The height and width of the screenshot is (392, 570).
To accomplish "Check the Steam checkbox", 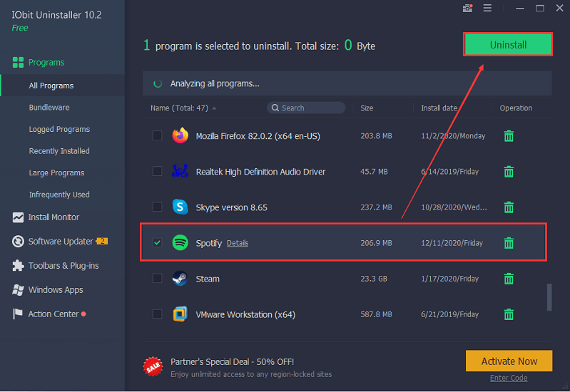I will (157, 278).
